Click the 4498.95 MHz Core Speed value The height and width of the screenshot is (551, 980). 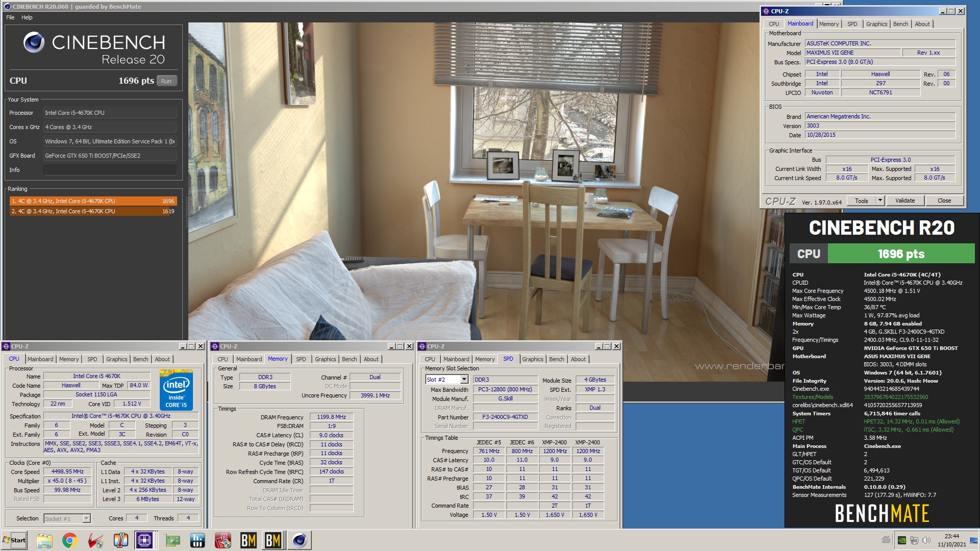(x=67, y=472)
